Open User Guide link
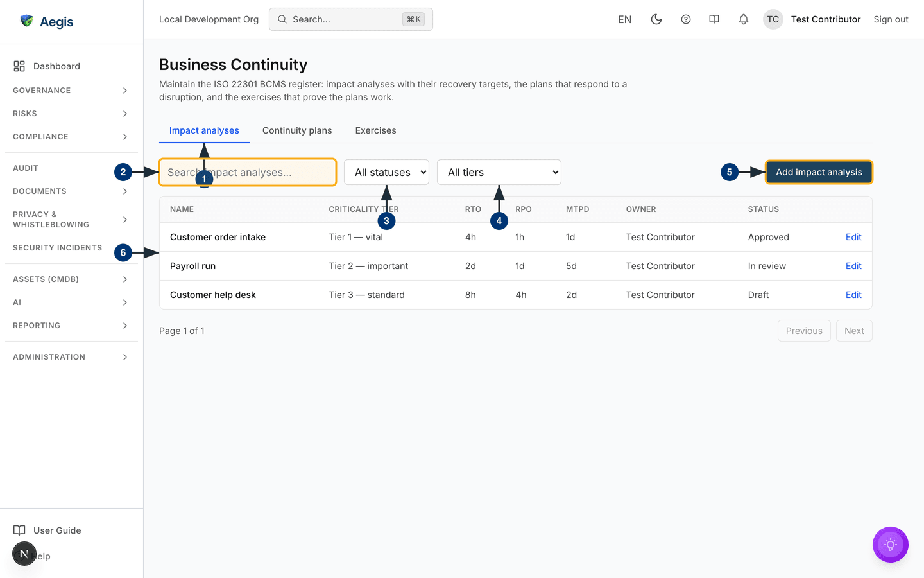The width and height of the screenshot is (924, 578). point(57,530)
